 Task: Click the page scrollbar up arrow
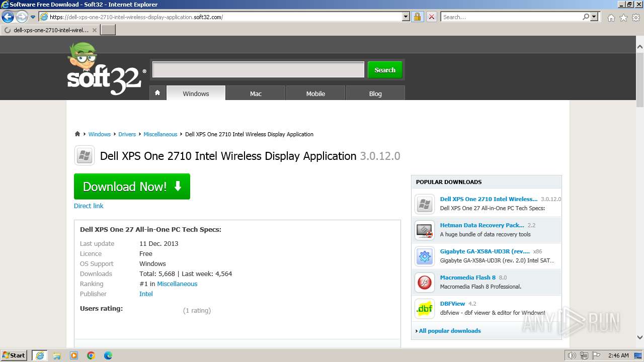640,47
